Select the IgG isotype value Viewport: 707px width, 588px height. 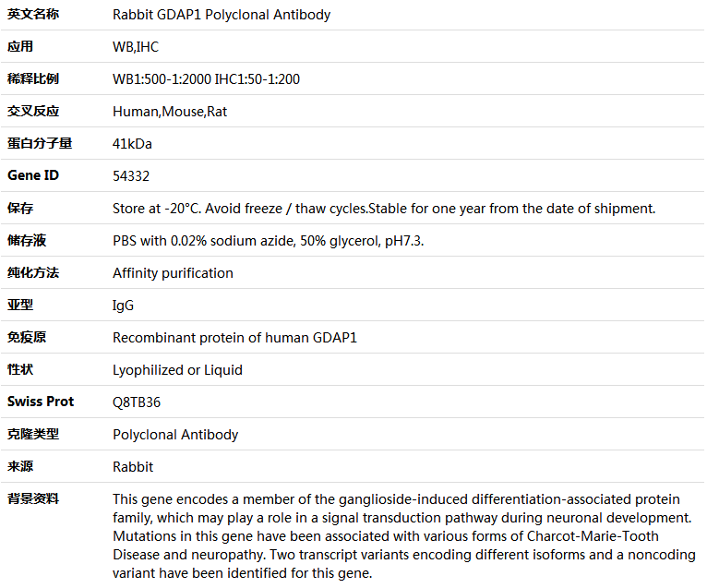(x=123, y=306)
